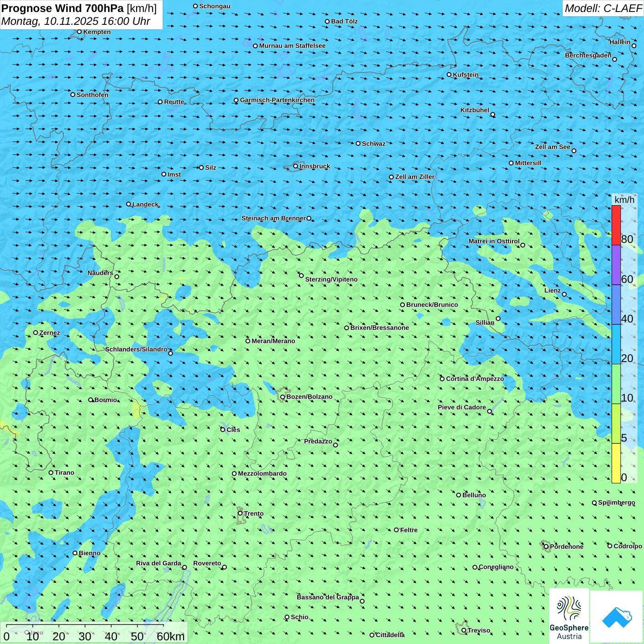Click the Bozen/Bolzano city marker

click(283, 397)
